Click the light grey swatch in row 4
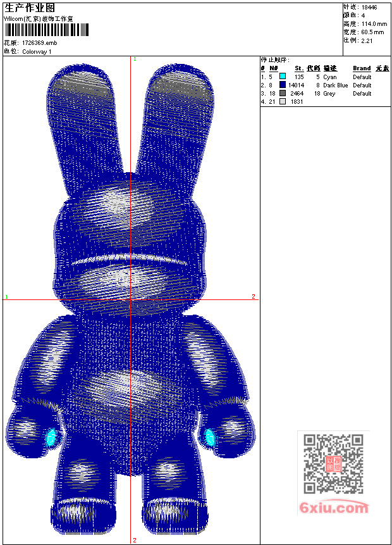Screen dimensions: 392x545 pos(283,101)
